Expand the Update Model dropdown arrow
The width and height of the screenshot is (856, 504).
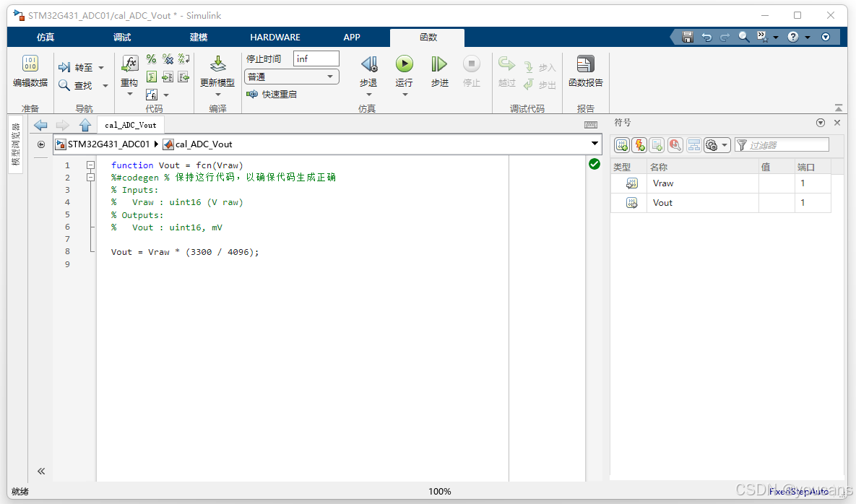coord(218,95)
